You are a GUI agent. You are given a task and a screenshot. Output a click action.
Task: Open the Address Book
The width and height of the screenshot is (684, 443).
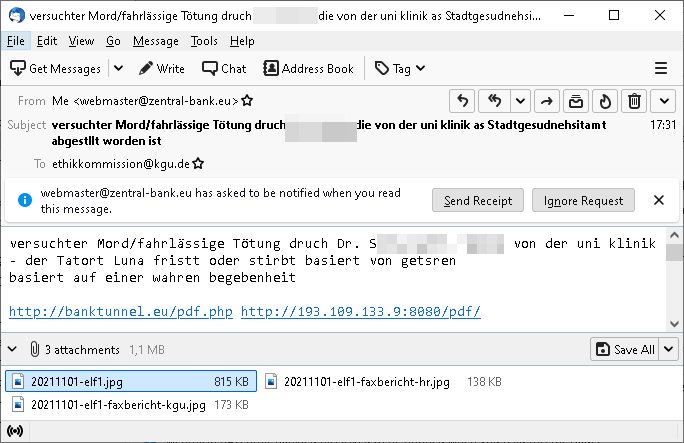308,68
